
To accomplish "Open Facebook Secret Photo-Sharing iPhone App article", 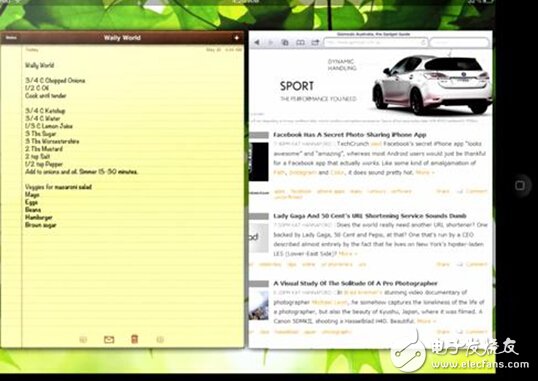I will coord(350,135).
